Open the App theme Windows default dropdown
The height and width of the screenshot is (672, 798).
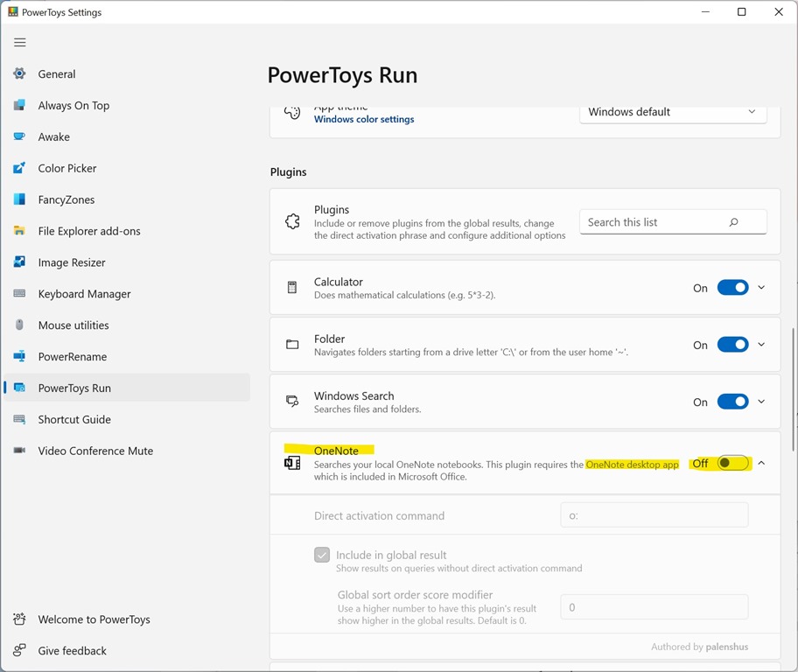672,112
